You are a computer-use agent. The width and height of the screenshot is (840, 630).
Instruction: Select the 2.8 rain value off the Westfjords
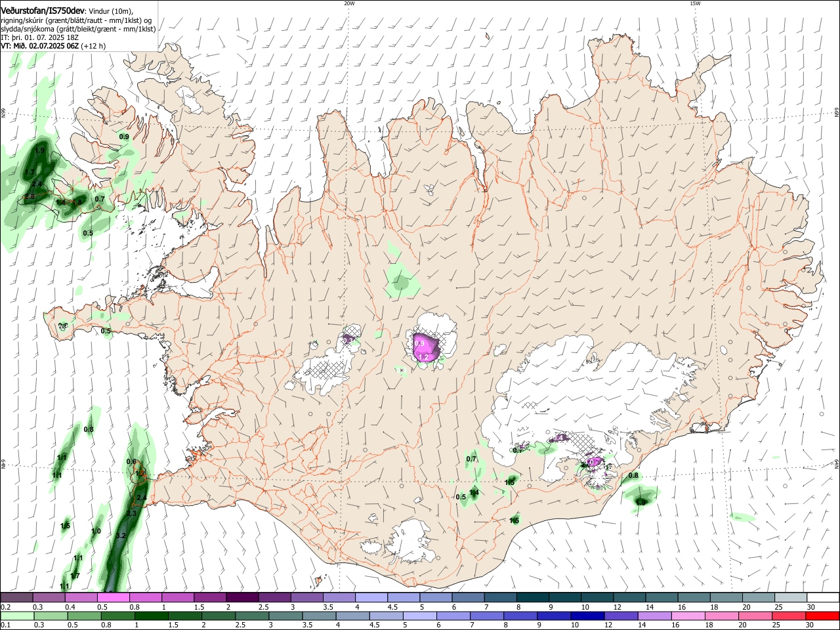[30, 197]
